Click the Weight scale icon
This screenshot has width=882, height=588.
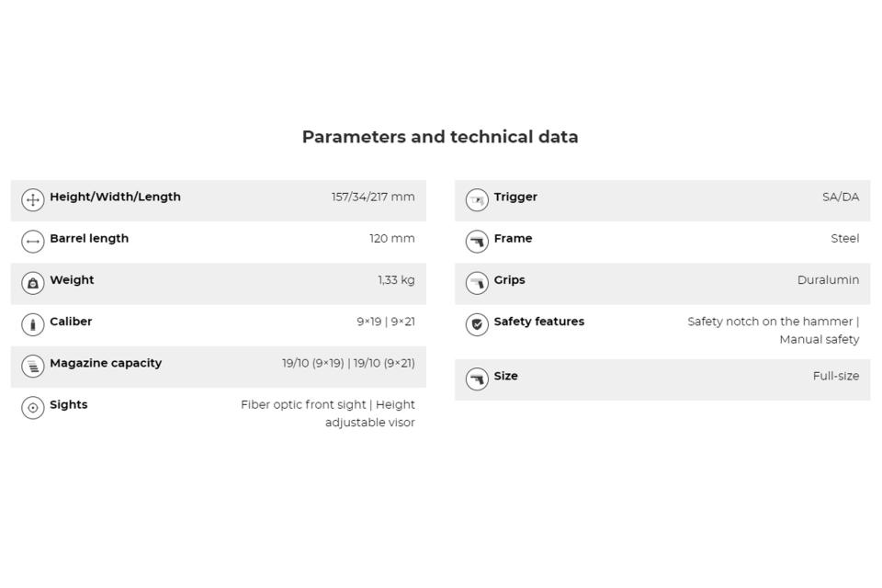pos(33,283)
